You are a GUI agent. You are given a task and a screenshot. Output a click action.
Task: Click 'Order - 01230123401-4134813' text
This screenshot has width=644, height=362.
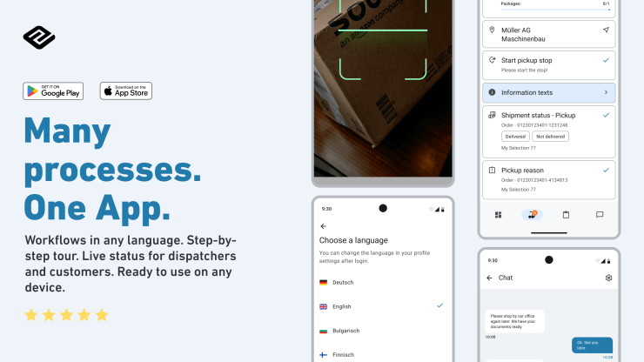[534, 180]
